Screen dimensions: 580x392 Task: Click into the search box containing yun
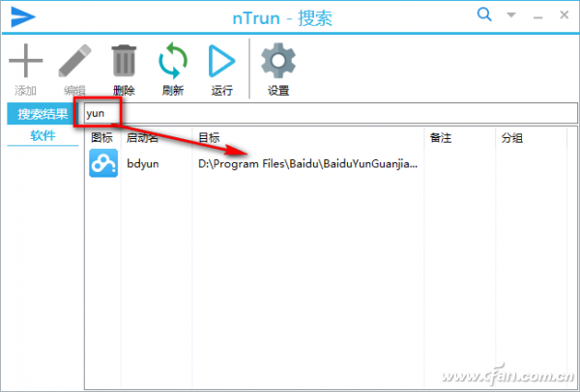coord(331,113)
